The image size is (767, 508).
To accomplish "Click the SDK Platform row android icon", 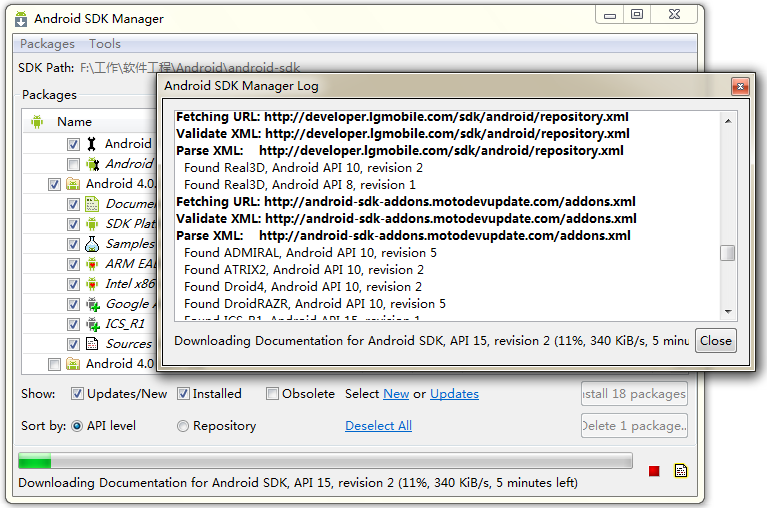I will (x=92, y=224).
